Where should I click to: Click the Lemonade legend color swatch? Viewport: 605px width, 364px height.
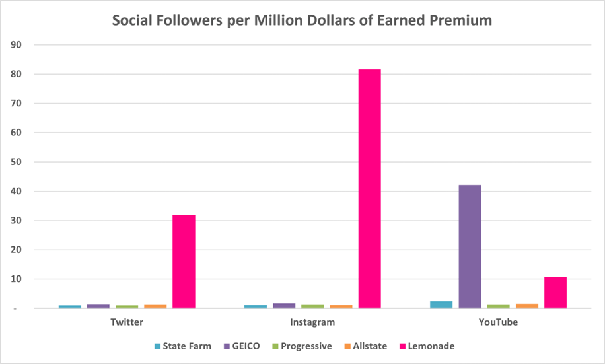click(404, 346)
